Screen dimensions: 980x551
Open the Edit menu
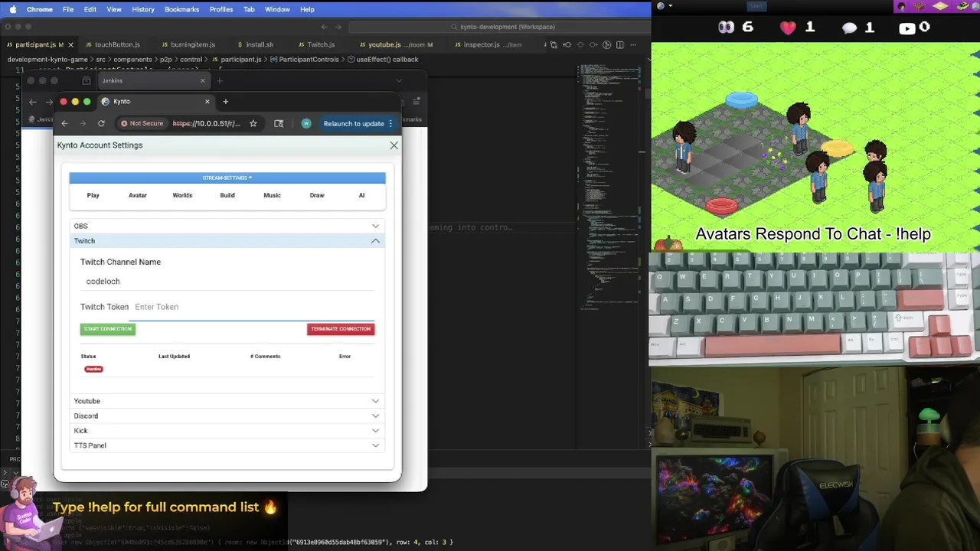click(x=90, y=9)
